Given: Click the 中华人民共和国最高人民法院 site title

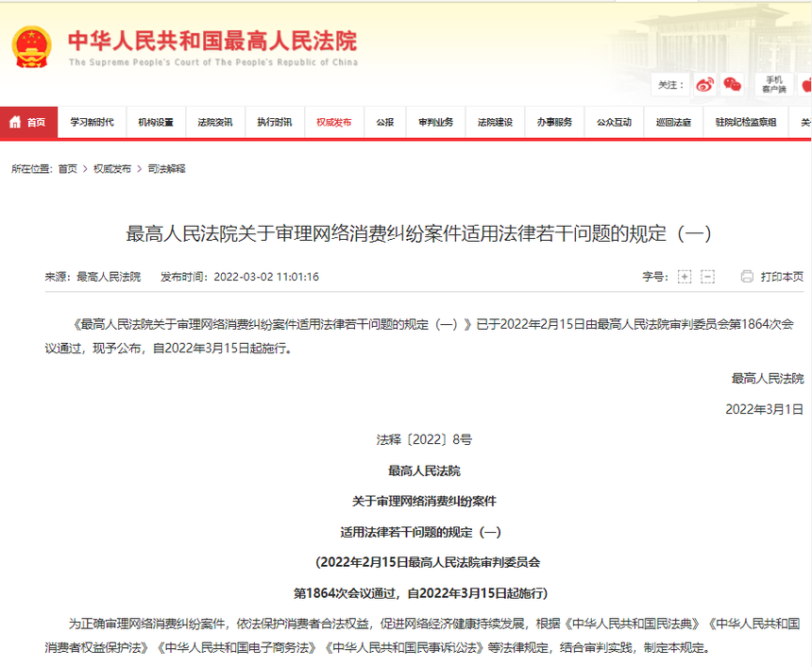Looking at the screenshot, I should click(x=212, y=42).
